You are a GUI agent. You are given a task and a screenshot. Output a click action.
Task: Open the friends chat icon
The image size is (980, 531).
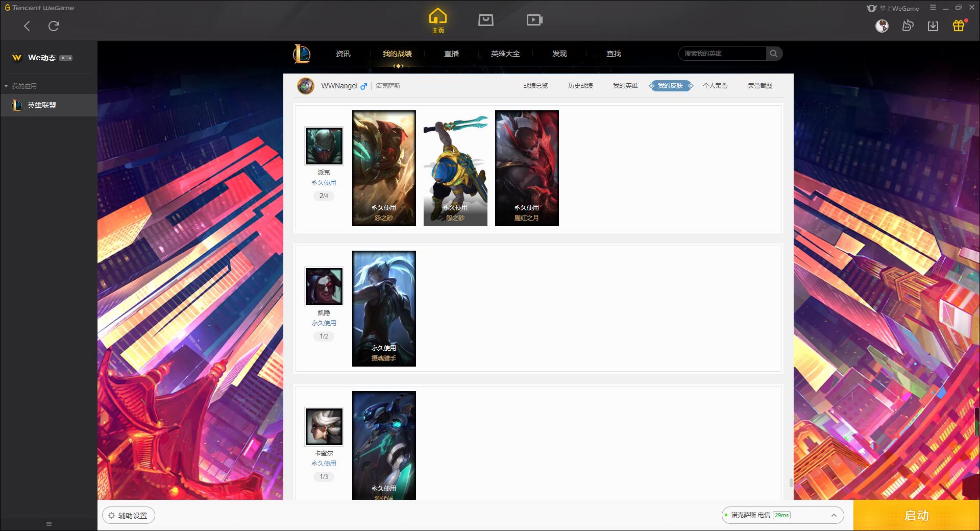908,26
